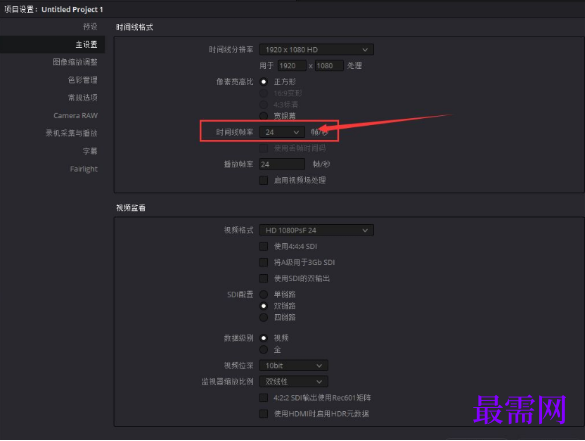Open 录机采集与播放 settings page
The image size is (585, 441).
pyautogui.click(x=71, y=133)
